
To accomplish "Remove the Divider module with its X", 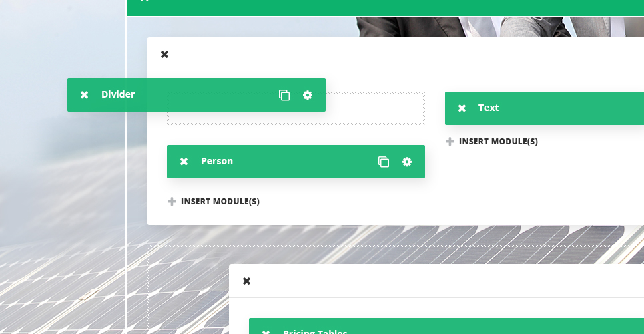I will click(84, 95).
